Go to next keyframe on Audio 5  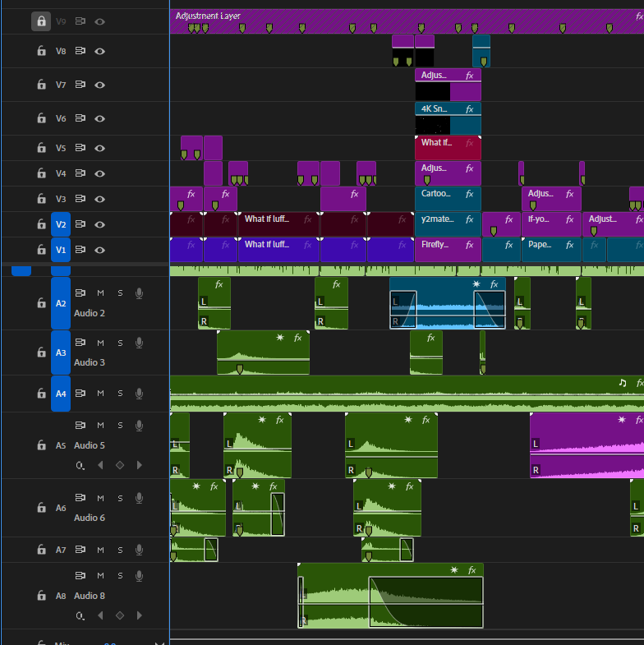pos(140,465)
